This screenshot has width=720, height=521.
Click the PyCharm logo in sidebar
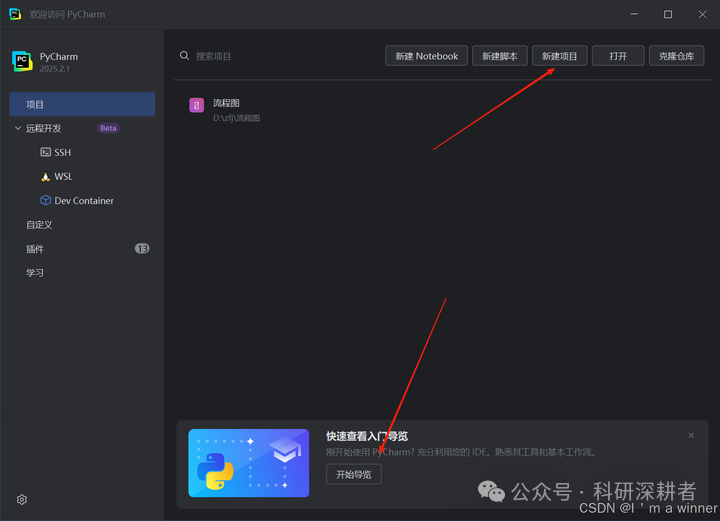[22, 62]
